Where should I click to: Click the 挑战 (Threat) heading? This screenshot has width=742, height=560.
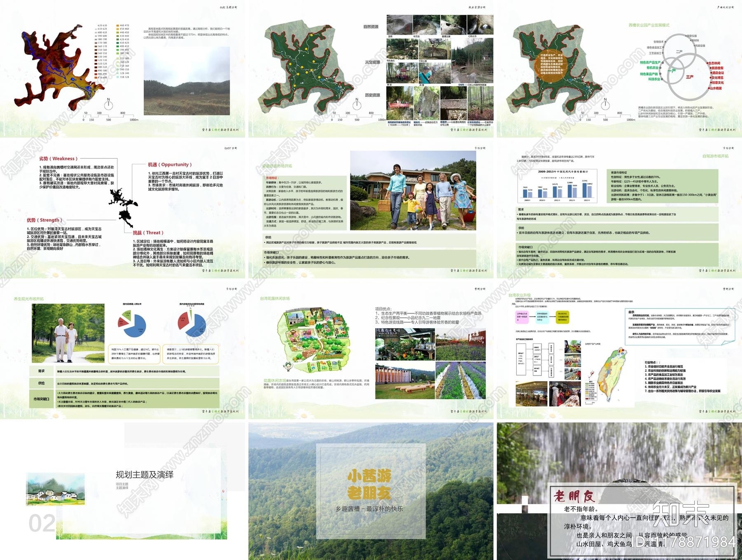pyautogui.click(x=148, y=233)
